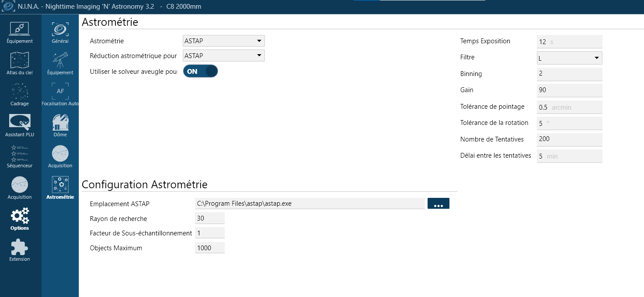Edit Tolérance de la rotation field
The width and height of the screenshot is (644, 297).
pos(570,123)
